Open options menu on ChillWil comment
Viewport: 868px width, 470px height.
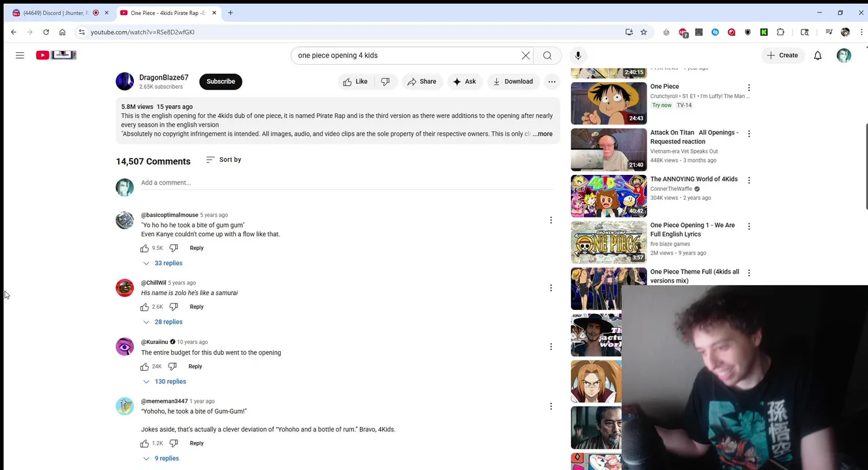click(551, 288)
